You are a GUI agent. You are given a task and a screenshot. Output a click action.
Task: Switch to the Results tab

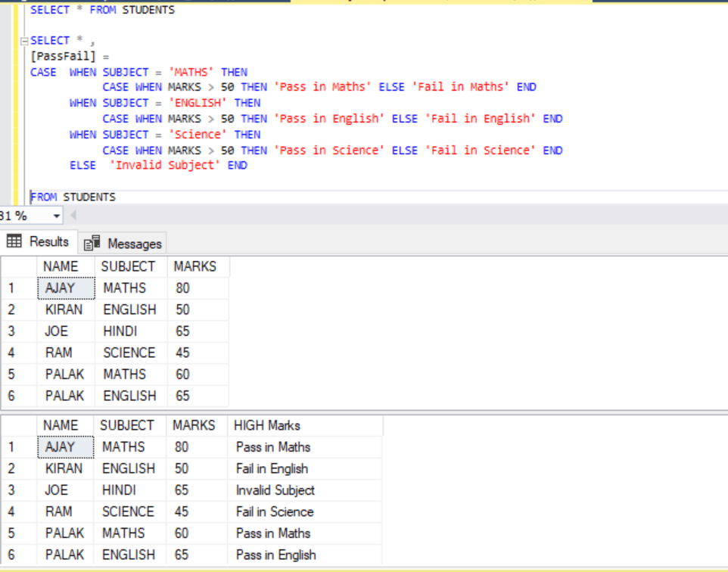39,242
